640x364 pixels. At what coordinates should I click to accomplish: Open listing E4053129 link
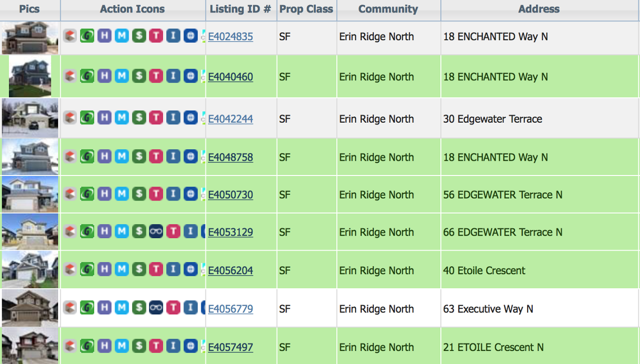coord(231,232)
